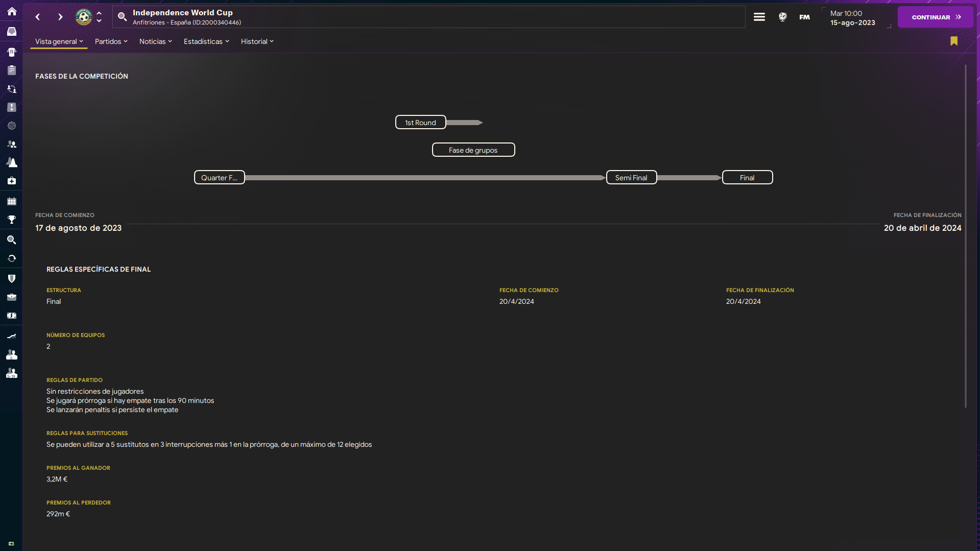Select the Fase de grupos stage

[473, 150]
